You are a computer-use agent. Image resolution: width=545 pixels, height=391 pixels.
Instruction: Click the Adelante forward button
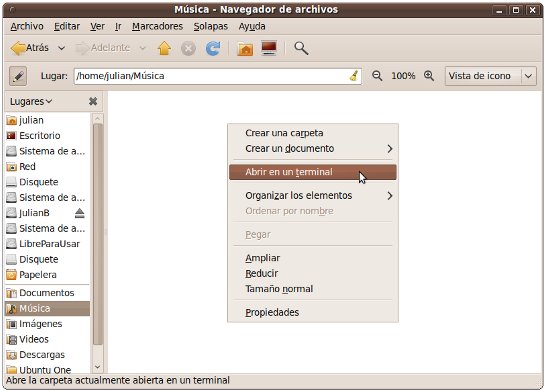[x=103, y=48]
